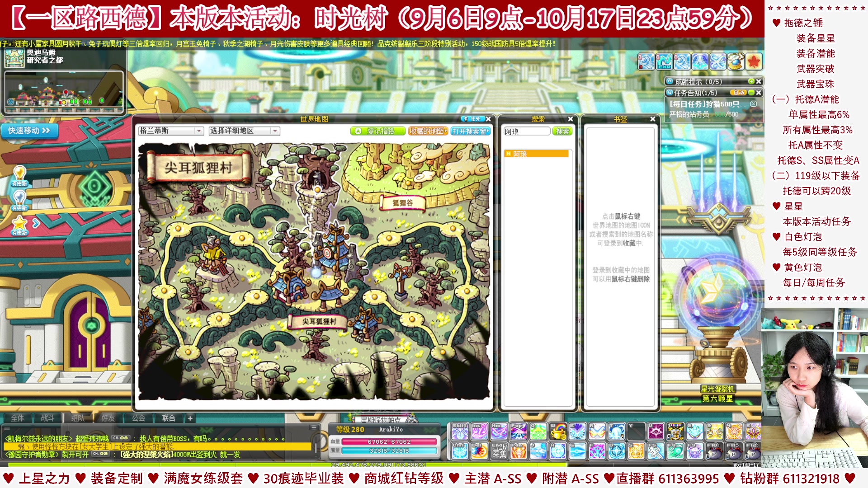
Task: Open 收藏的地图 favorites
Action: pos(428,131)
